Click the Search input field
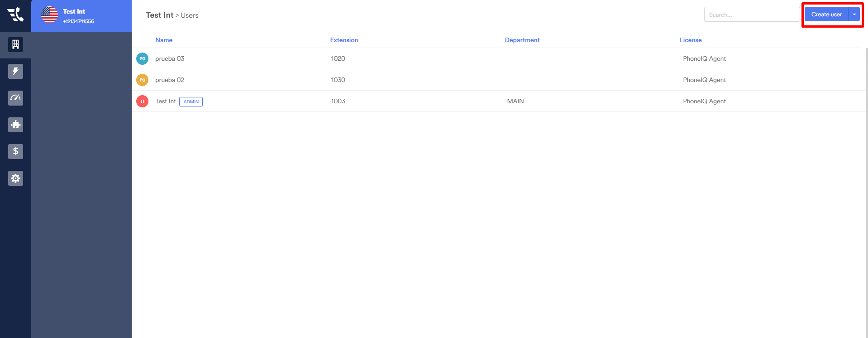Viewport: 868px width, 338px height. pyautogui.click(x=751, y=14)
